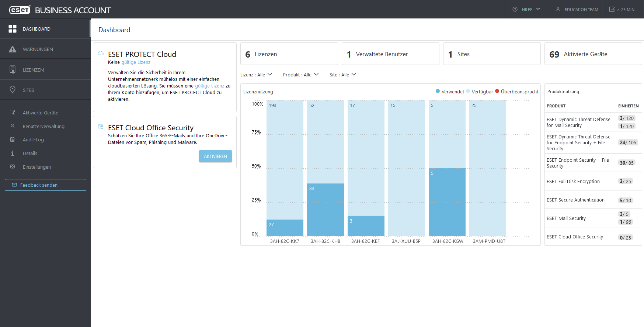This screenshot has height=327, width=644.
Task: Click the 3AH-82C-KK7 axis label
Action: pyautogui.click(x=285, y=241)
